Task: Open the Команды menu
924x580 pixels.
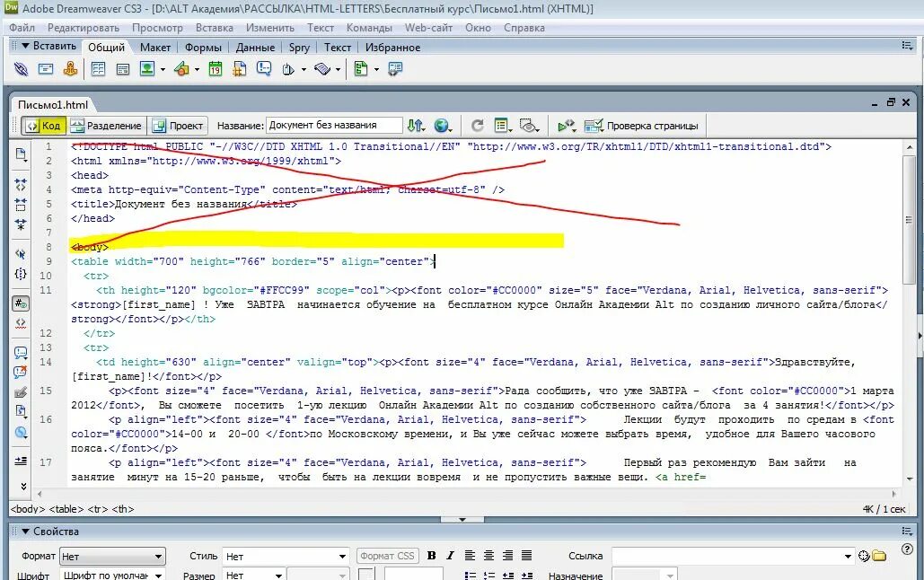Action: coord(369,28)
